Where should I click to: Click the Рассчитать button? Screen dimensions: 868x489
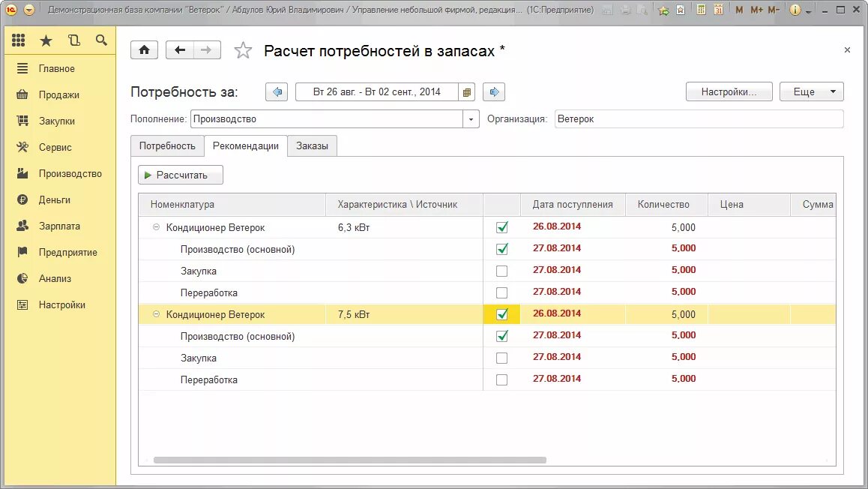click(x=181, y=175)
